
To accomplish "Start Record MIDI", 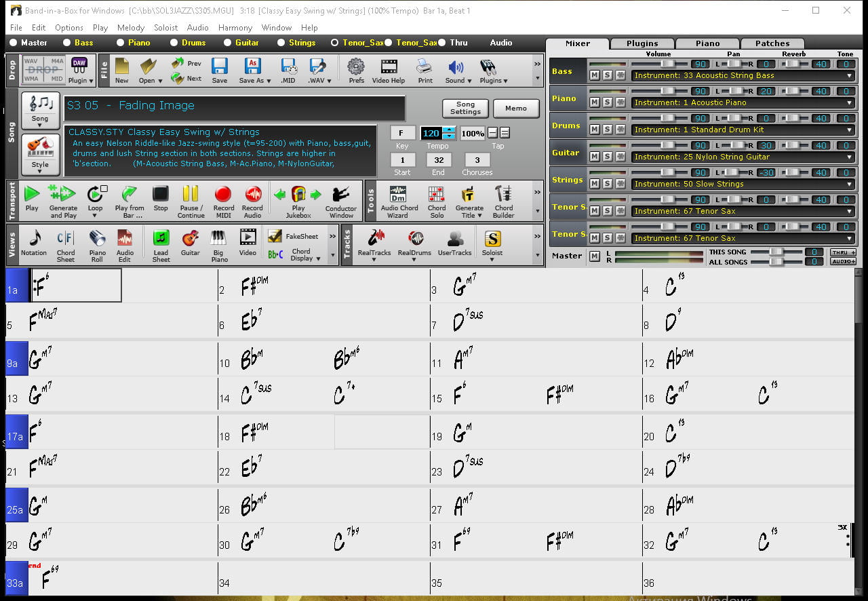I will click(x=223, y=201).
